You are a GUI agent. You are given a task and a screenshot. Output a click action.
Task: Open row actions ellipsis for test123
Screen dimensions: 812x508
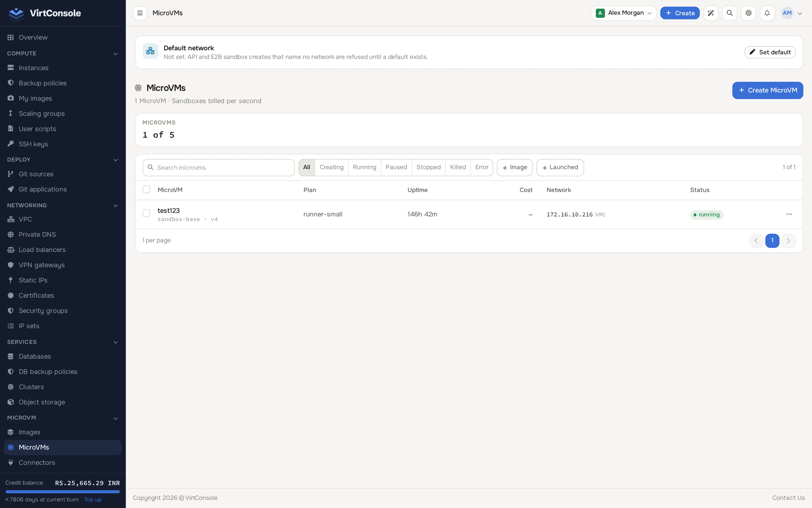(x=789, y=214)
